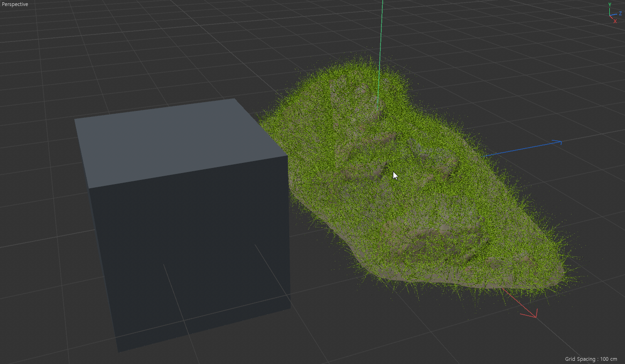
Task: Click the Perspective viewport label
Action: (15, 5)
